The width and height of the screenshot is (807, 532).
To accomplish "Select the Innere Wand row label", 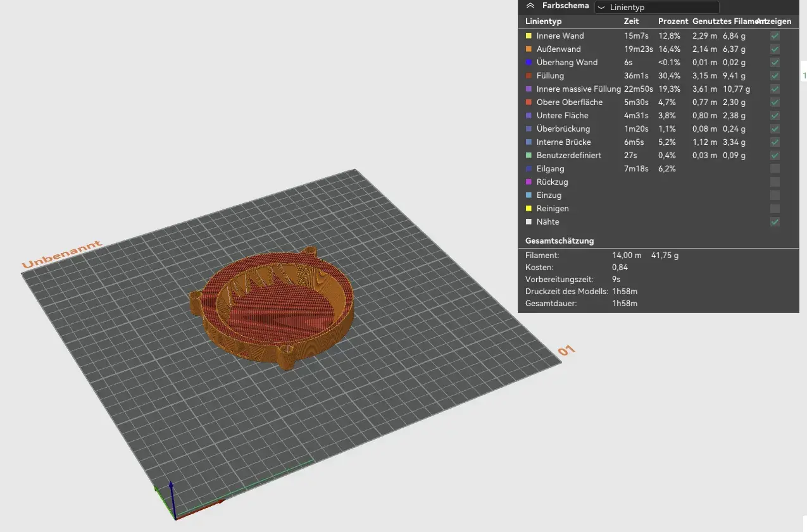I will click(x=560, y=36).
